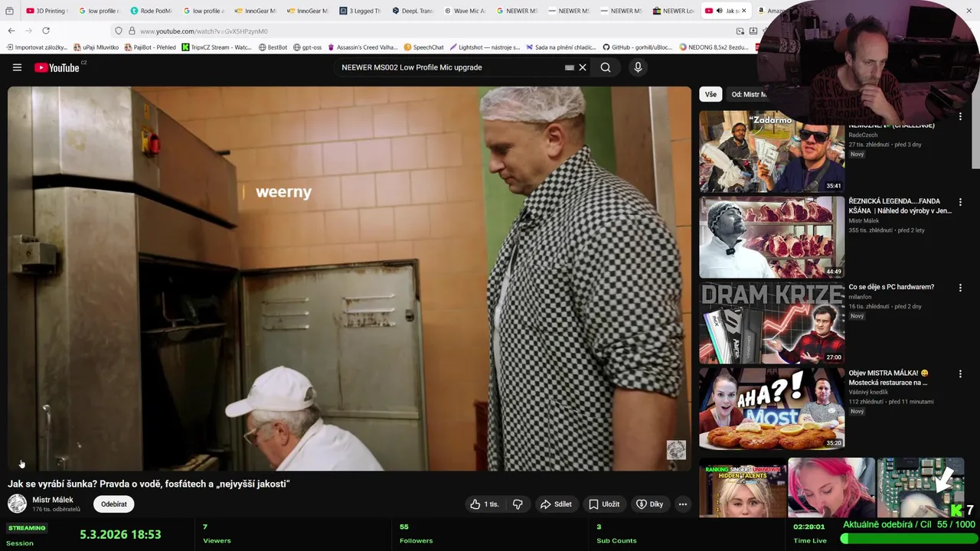Open options for the Objev MISTRA MÁLKA video
The image size is (980, 551).
point(960,373)
